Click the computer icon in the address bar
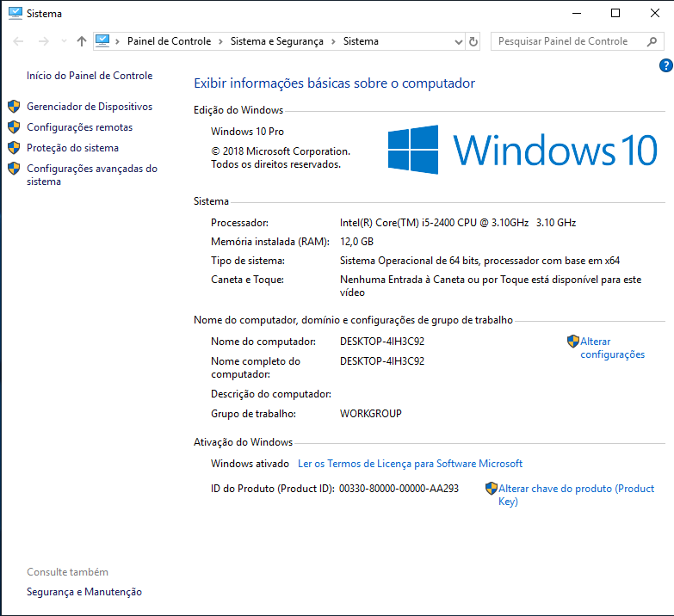 coord(102,40)
